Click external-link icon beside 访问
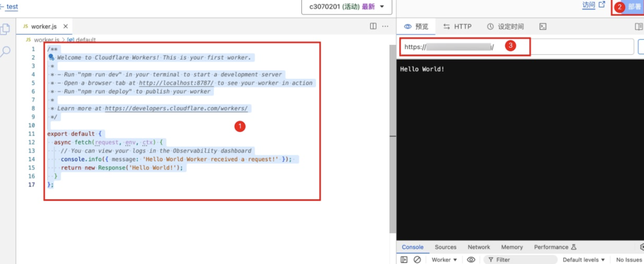The image size is (644, 264). pos(602,4)
